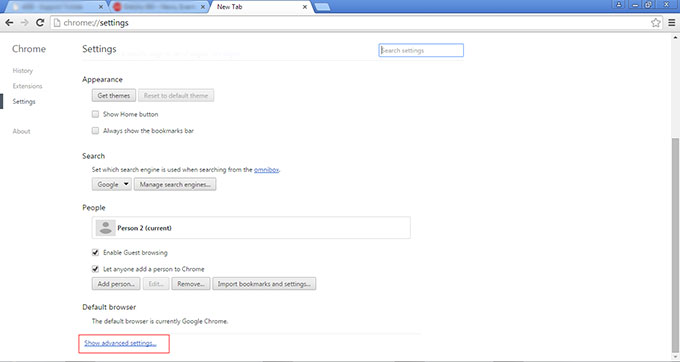Click Reset to default theme button
Image resolution: width=680 pixels, height=362 pixels.
[176, 95]
